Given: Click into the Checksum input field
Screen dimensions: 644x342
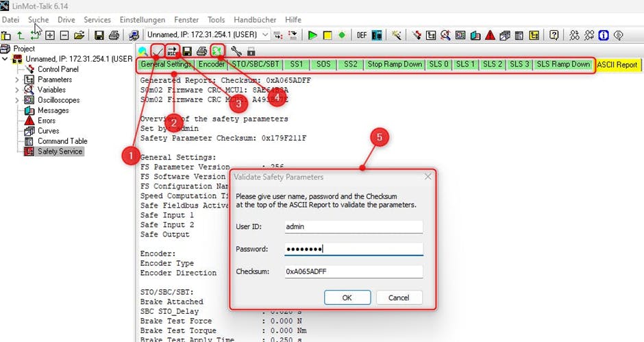Looking at the screenshot, I should pos(353,271).
